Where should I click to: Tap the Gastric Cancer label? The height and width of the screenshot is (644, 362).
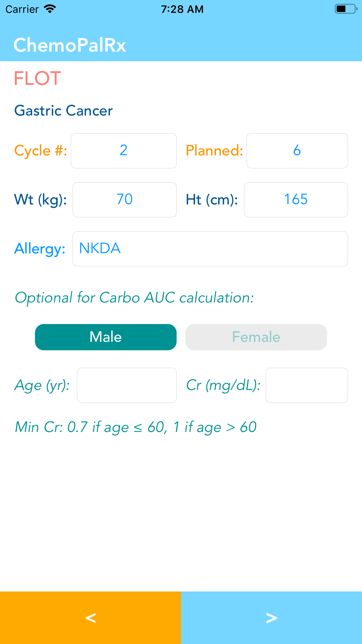coord(64,111)
